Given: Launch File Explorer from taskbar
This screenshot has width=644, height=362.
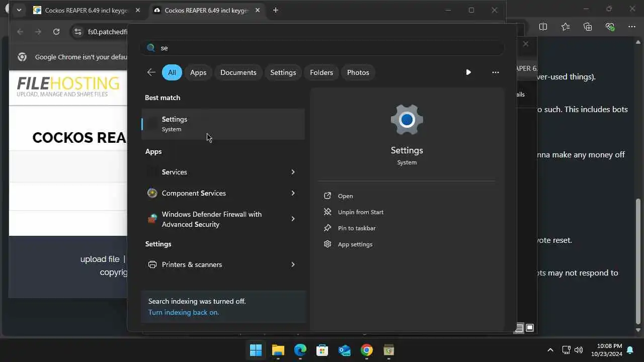Looking at the screenshot, I should point(278,350).
